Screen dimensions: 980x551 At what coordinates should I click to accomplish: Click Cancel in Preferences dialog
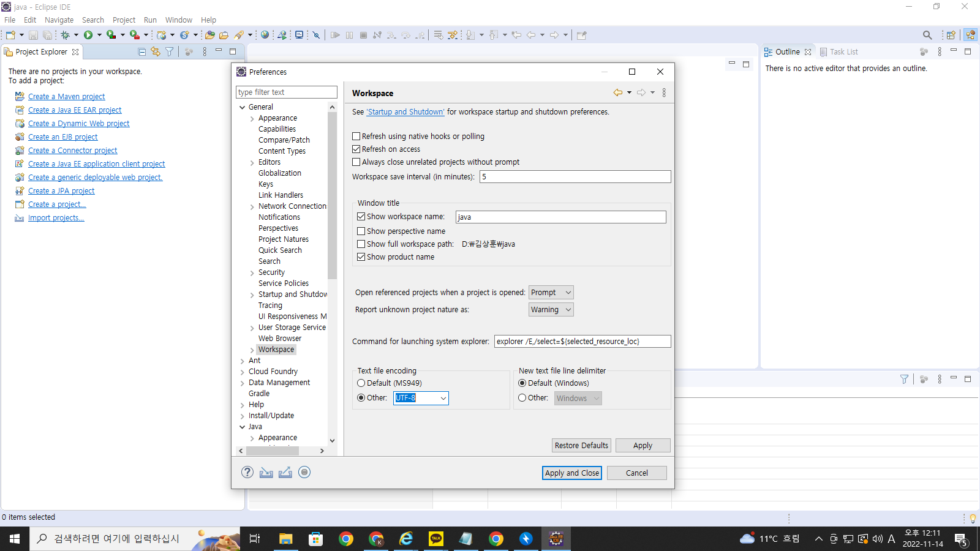637,473
